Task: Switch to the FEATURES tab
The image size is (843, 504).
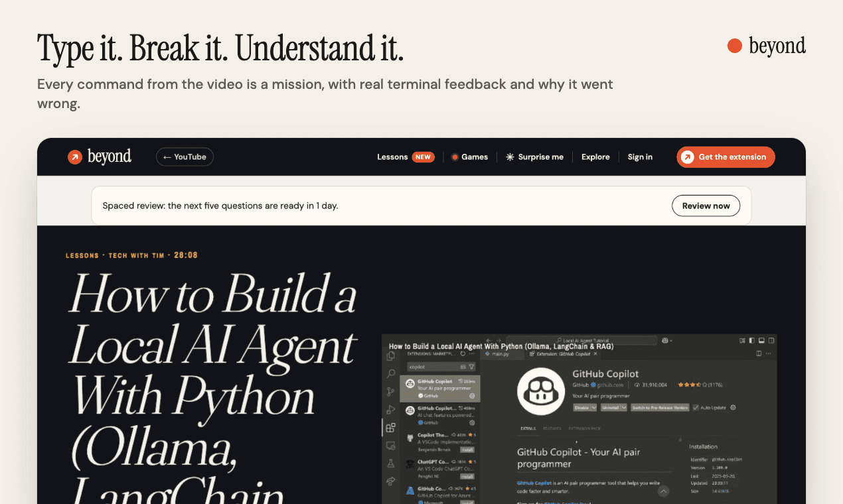Action: click(552, 428)
